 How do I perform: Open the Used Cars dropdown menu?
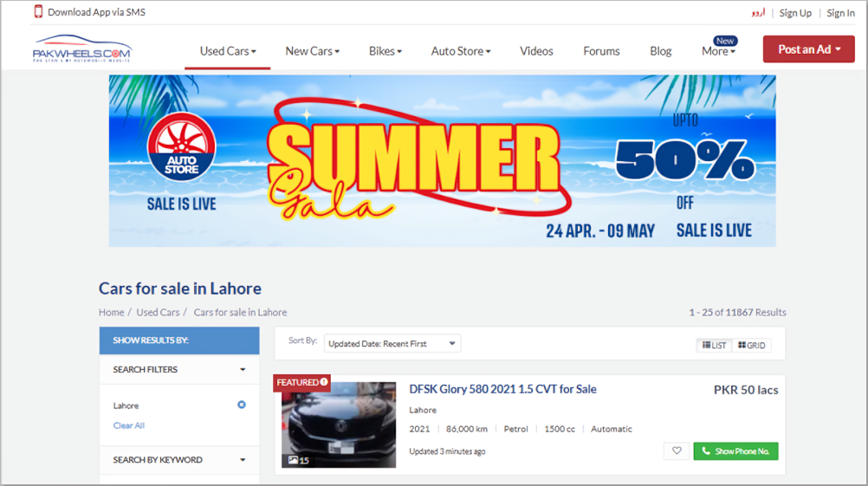228,51
